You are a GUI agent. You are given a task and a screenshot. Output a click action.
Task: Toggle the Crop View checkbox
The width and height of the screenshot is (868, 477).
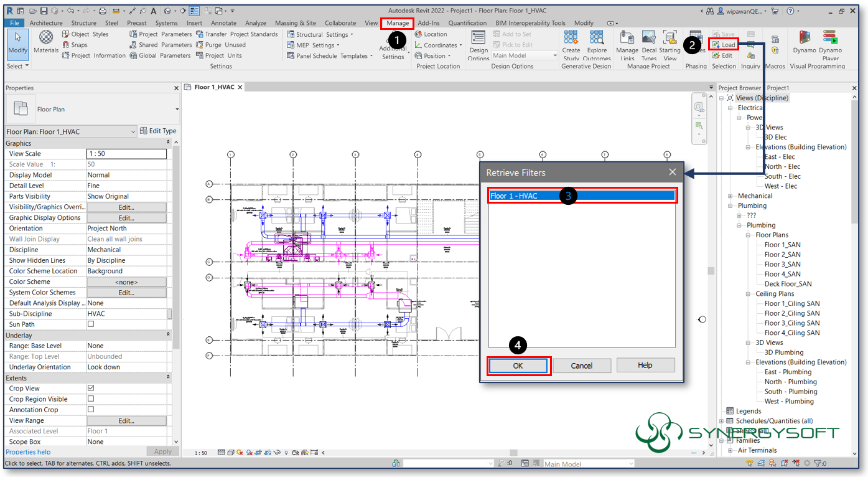tap(90, 388)
